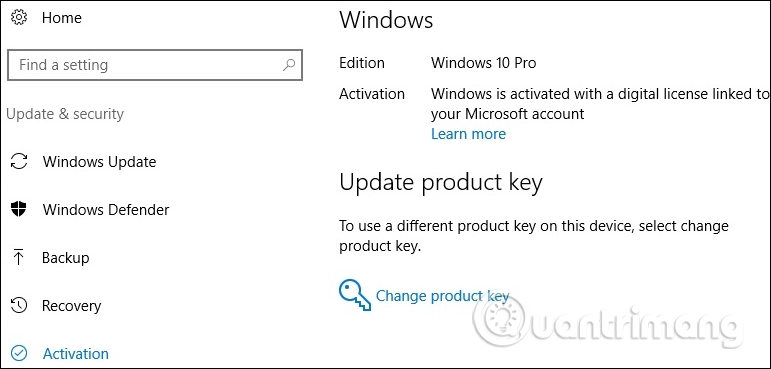This screenshot has height=369, width=771.
Task: Click the Home gear icon
Action: tap(19, 18)
